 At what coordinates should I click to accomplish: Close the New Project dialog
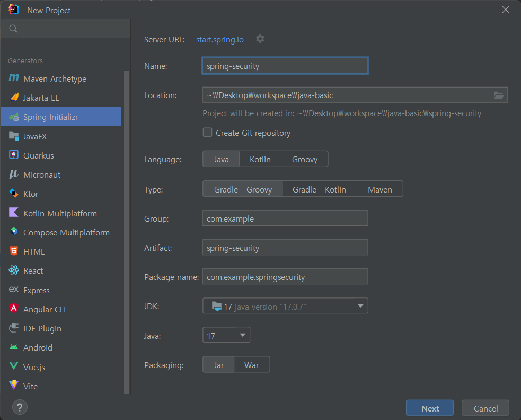[x=506, y=10]
